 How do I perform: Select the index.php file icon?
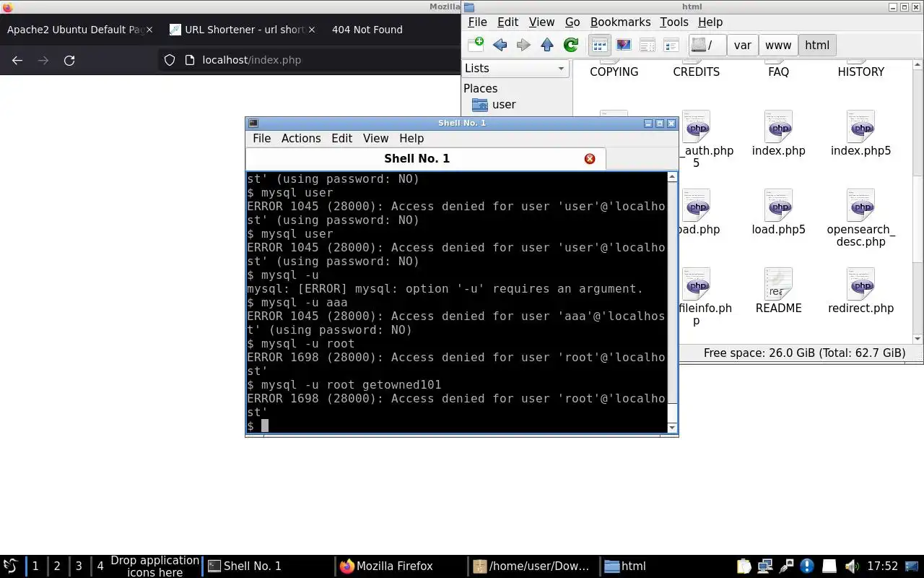[x=778, y=127]
